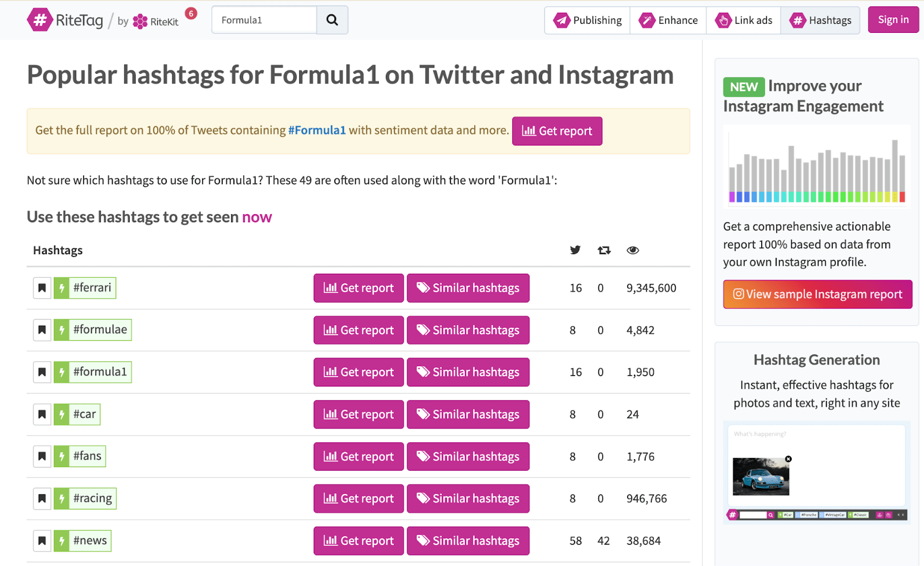Click the lightning icon beside #ferrari
This screenshot has width=924, height=566.
point(62,288)
